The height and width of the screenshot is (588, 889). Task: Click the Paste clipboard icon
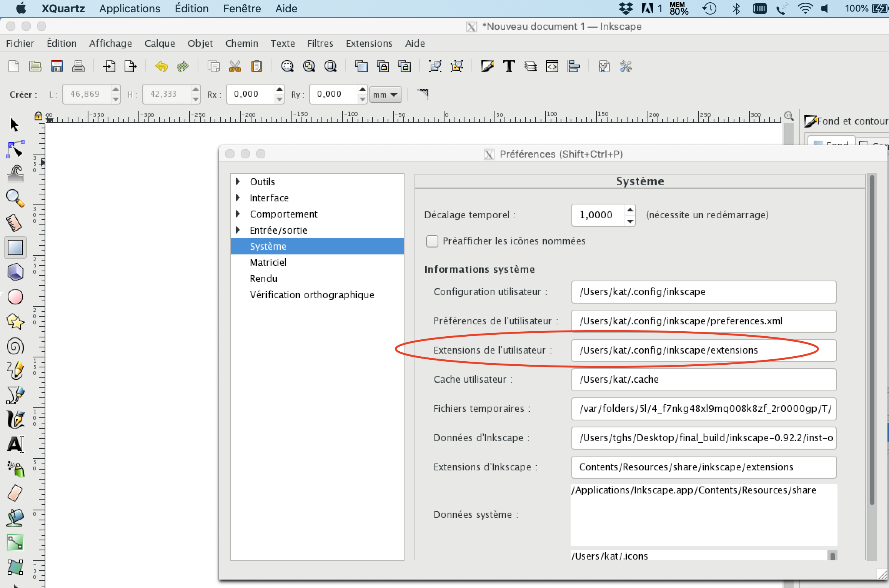pos(256,66)
